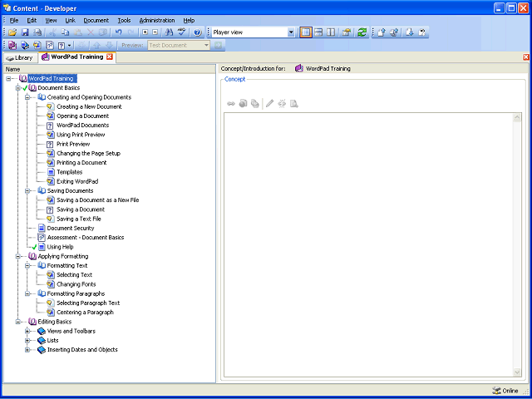Expand Inserting Dates and Objects node
The height and width of the screenshot is (399, 532).
coord(27,350)
